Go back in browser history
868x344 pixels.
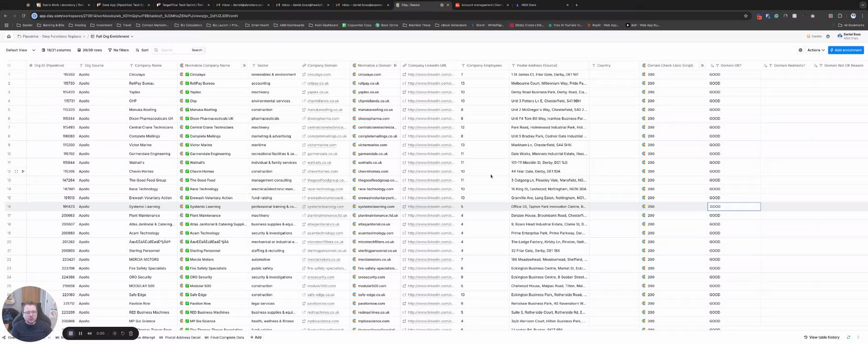6,16
